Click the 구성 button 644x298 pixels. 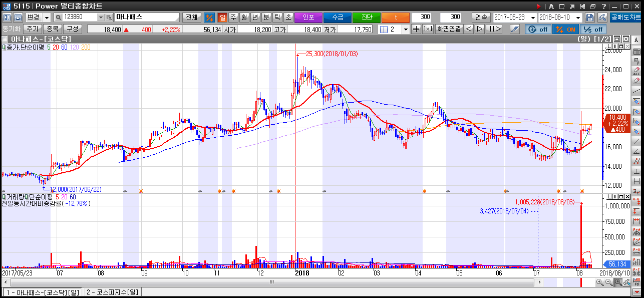pyautogui.click(x=72, y=29)
